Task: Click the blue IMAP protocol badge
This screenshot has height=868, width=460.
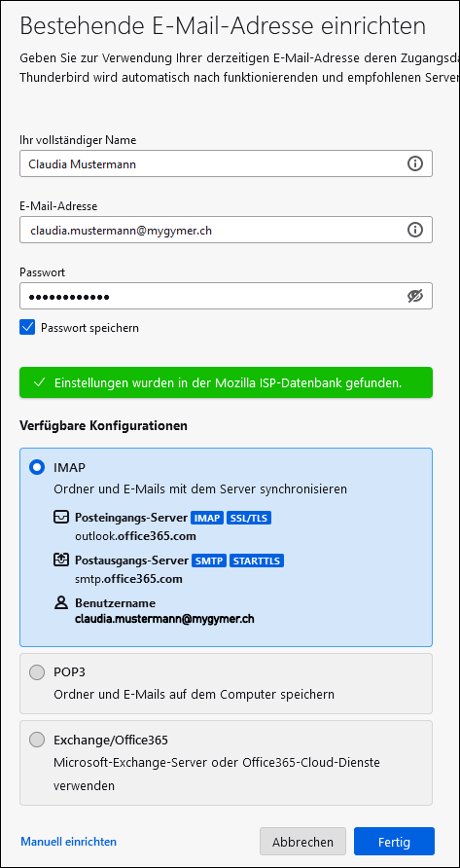Action: [207, 518]
